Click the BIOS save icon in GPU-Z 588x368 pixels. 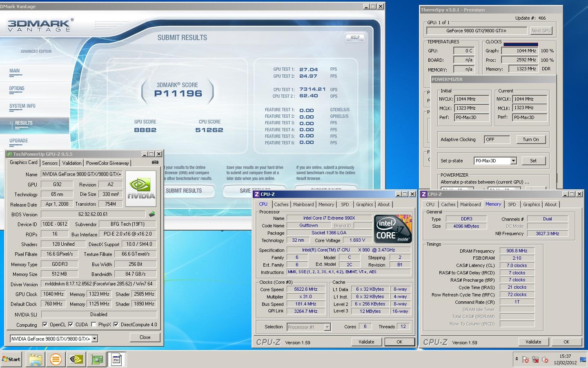pos(152,214)
